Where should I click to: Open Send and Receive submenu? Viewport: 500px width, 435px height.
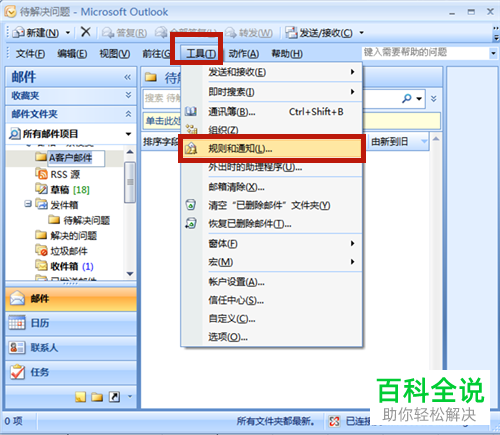(272, 72)
